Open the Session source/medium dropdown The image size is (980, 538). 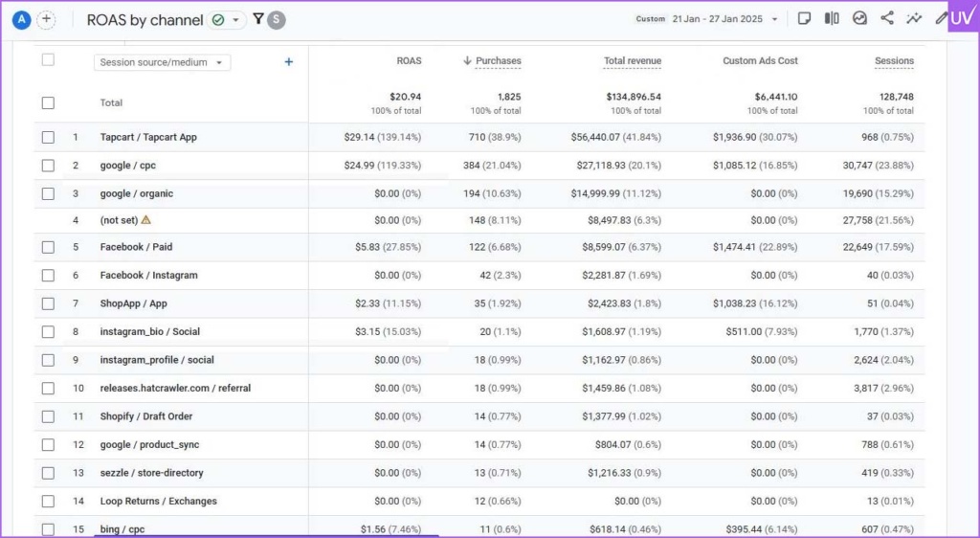(162, 63)
